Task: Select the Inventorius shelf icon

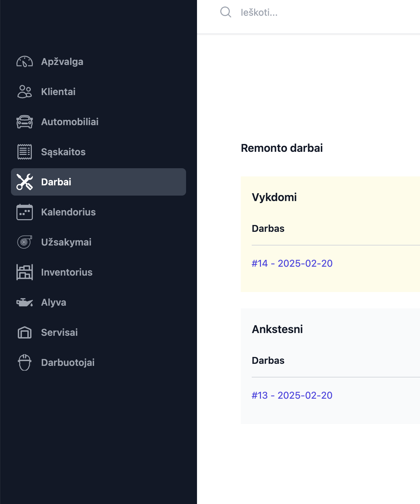Action: 24,272
